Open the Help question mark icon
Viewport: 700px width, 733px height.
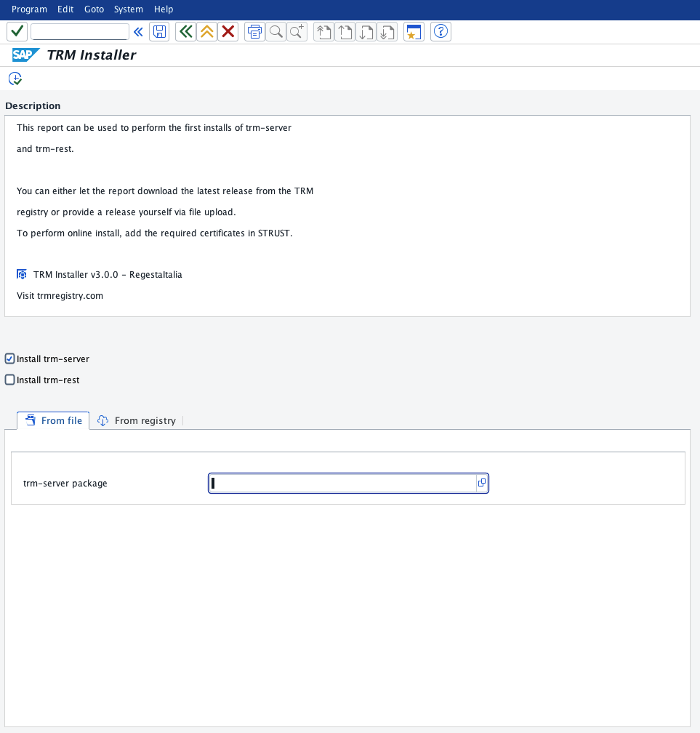click(x=440, y=32)
